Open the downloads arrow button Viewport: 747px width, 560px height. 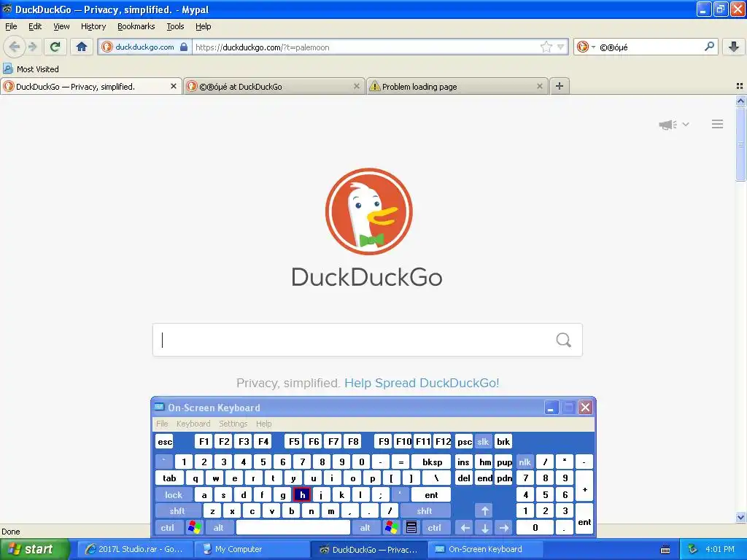coord(734,47)
